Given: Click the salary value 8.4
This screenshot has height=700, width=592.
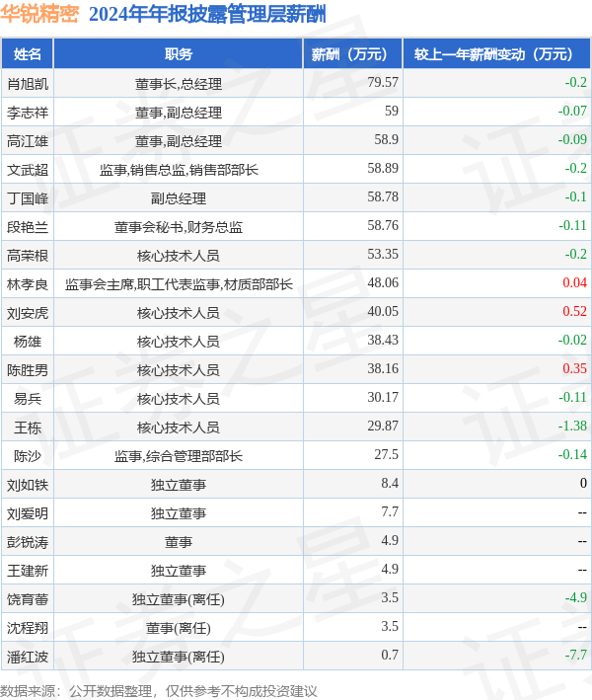Looking at the screenshot, I should tap(390, 483).
